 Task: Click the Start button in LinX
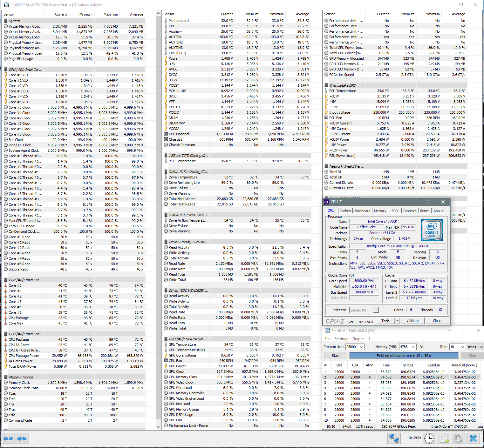click(336, 356)
